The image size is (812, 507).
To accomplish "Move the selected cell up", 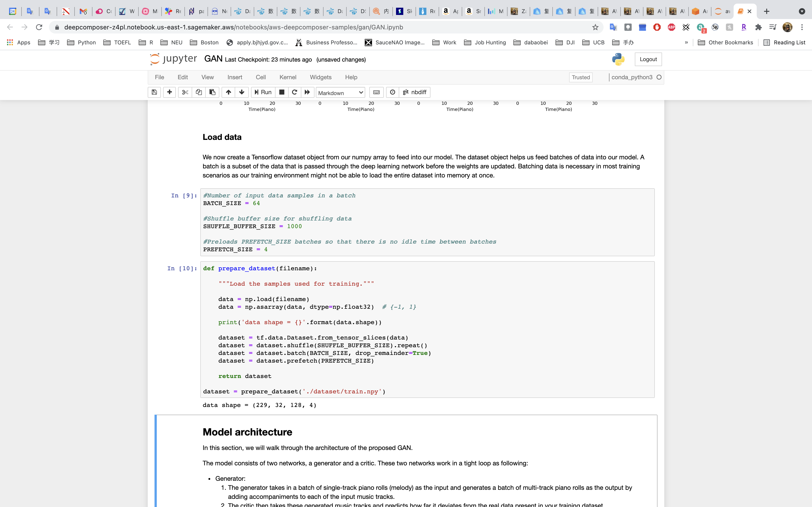I will pyautogui.click(x=229, y=92).
